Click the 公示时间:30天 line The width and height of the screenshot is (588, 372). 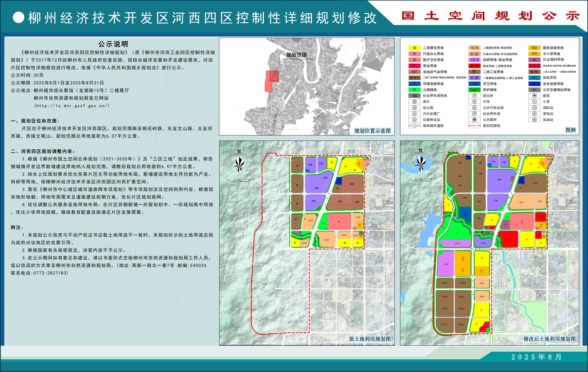coord(27,75)
